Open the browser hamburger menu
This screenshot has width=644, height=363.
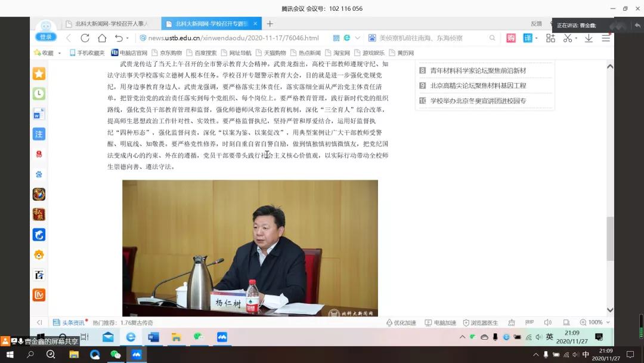coord(606,38)
